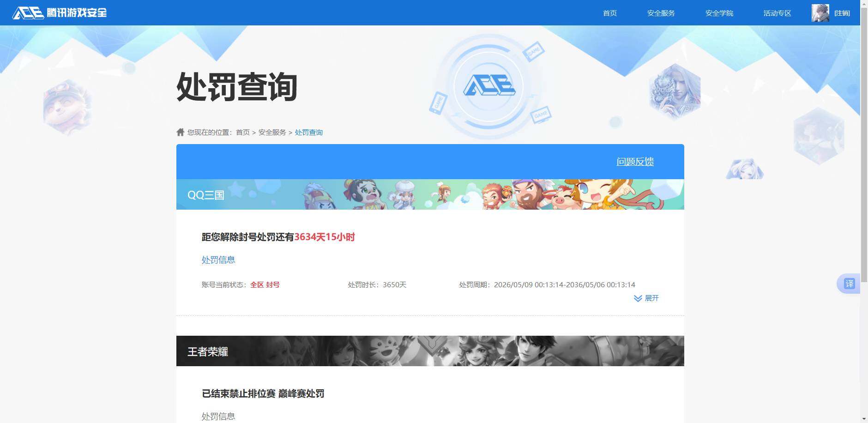This screenshot has height=423, width=868.
Task: Expand the QQ三国 punishment details with 展开
Action: pos(646,298)
